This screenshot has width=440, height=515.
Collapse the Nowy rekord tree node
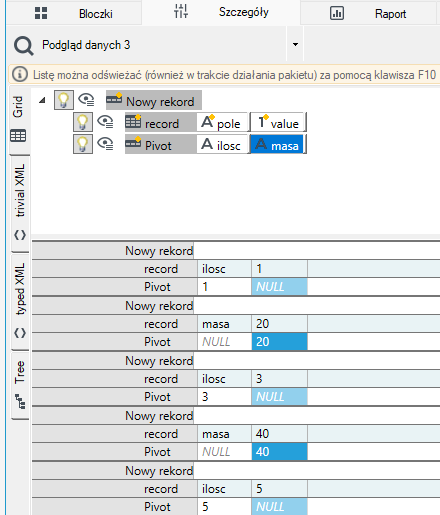pos(42,100)
